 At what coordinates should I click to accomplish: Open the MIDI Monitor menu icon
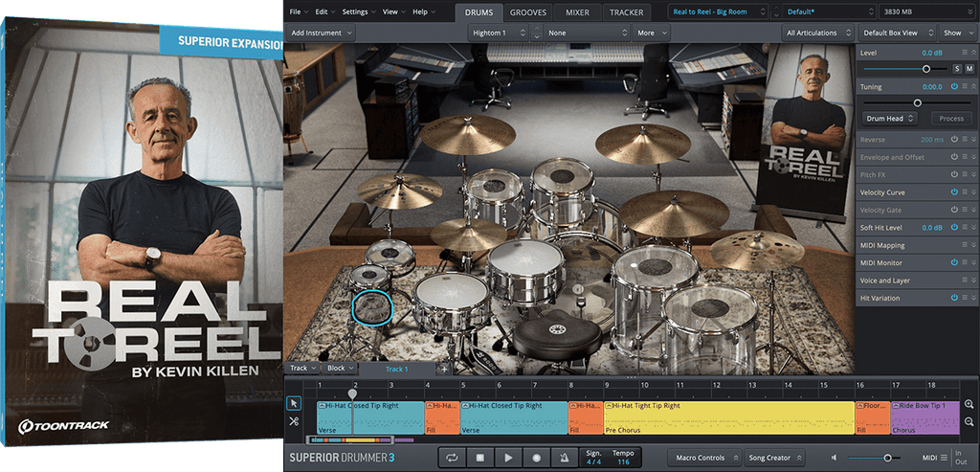pyautogui.click(x=965, y=262)
